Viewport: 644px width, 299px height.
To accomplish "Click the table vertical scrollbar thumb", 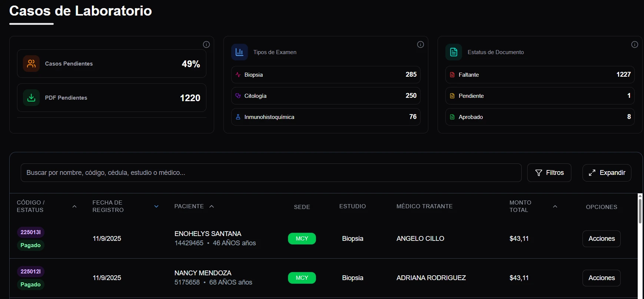I will coord(640,211).
